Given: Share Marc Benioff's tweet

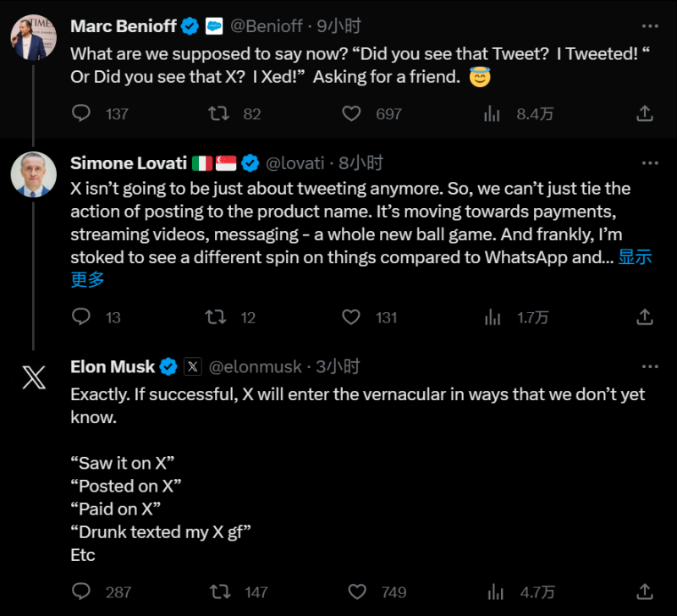Looking at the screenshot, I should click(x=644, y=113).
